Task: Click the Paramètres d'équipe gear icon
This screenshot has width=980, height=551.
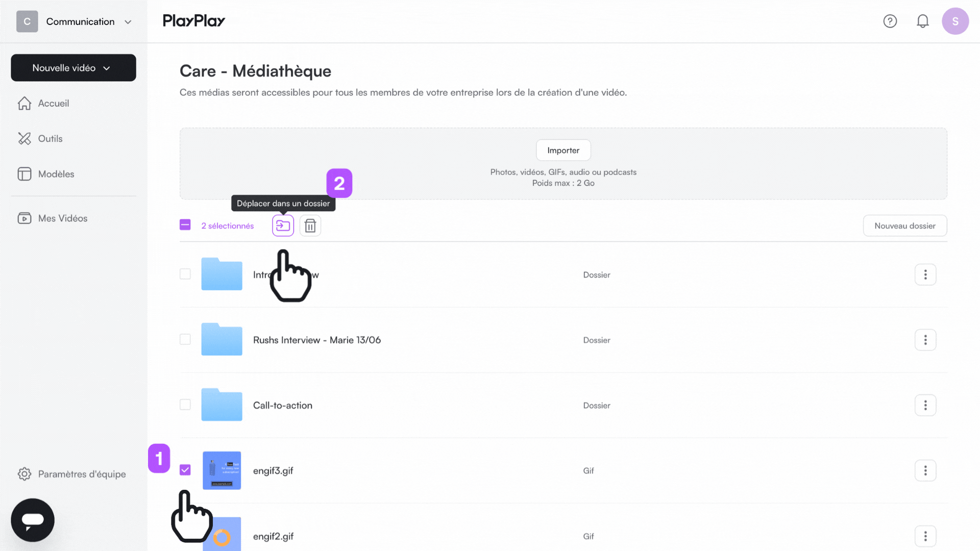Action: pyautogui.click(x=24, y=474)
